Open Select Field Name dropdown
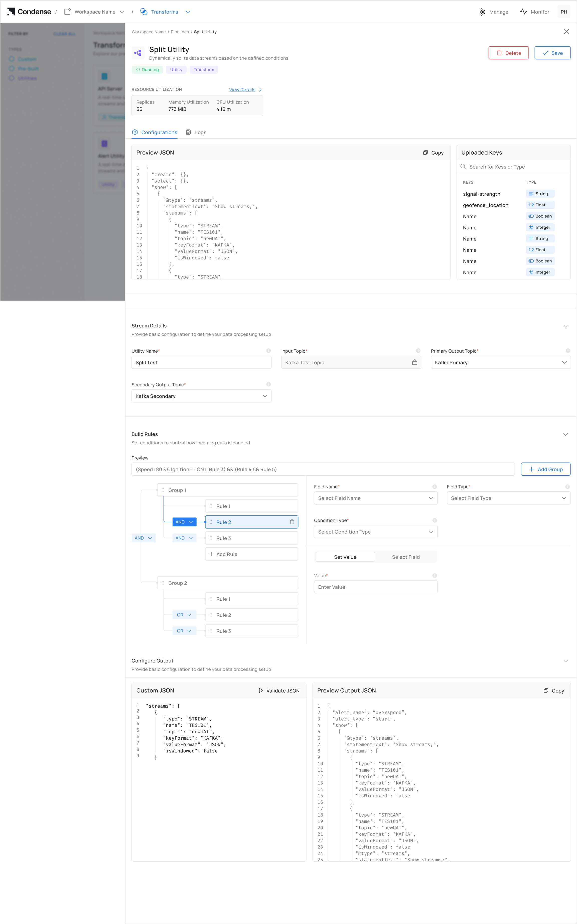 click(x=375, y=498)
